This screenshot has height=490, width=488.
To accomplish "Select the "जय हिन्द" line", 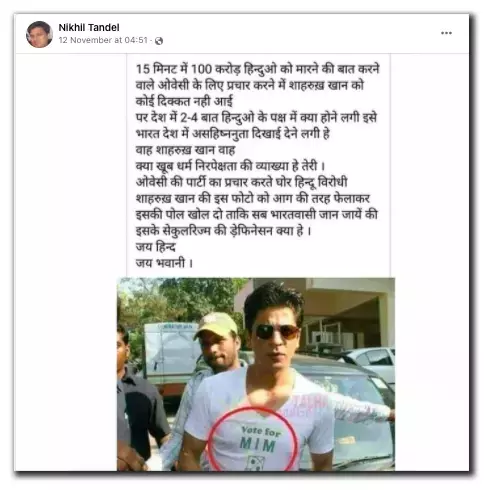I will point(156,247).
